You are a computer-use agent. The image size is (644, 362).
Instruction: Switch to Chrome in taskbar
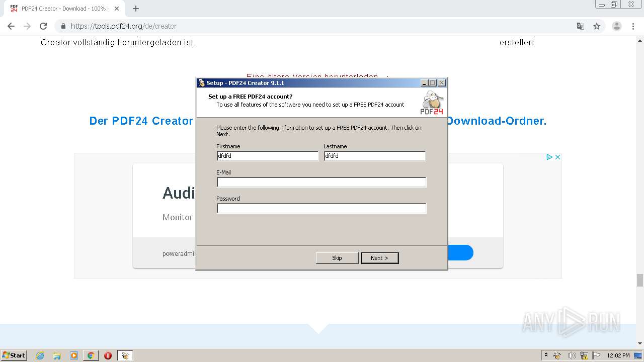91,355
